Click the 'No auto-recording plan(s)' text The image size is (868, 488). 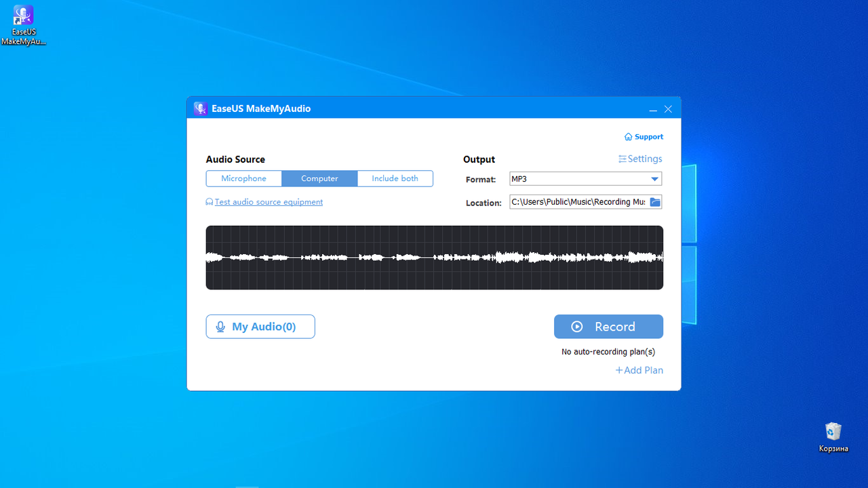[x=608, y=352]
